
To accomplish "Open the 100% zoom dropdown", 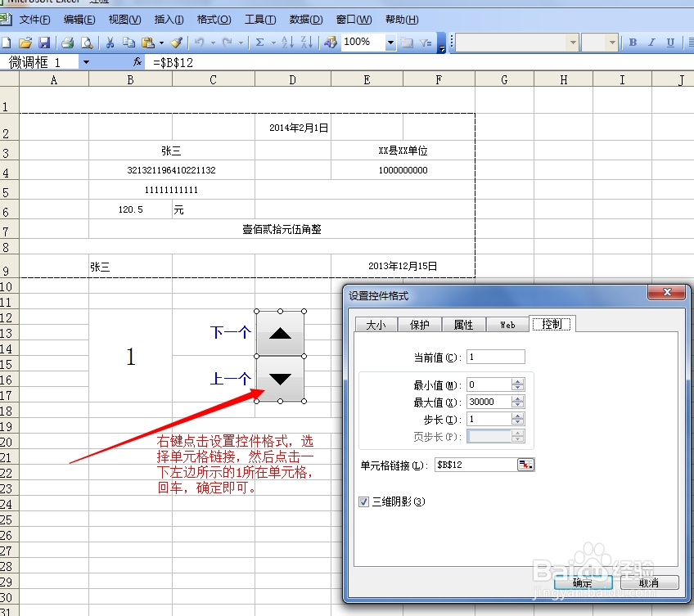I will [x=390, y=43].
